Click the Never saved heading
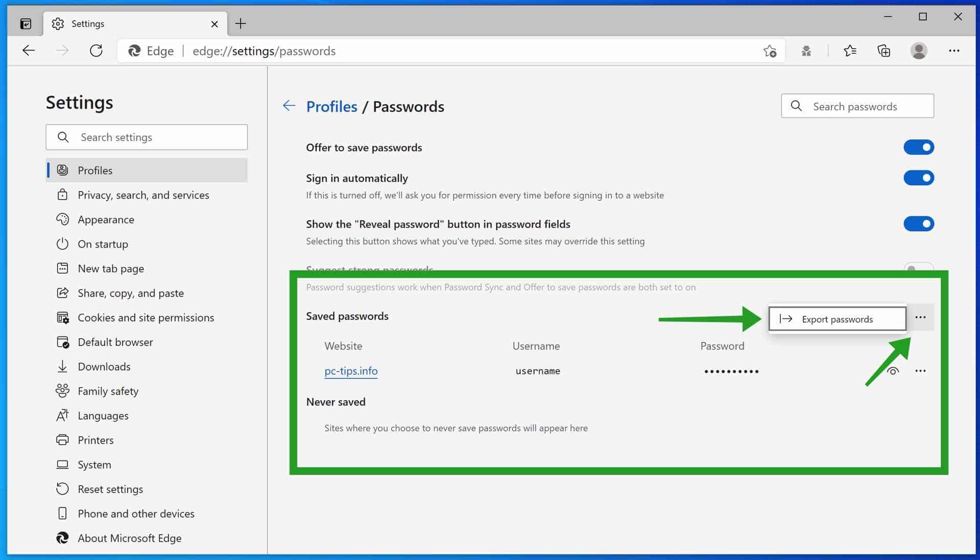This screenshot has width=980, height=560. [x=336, y=402]
